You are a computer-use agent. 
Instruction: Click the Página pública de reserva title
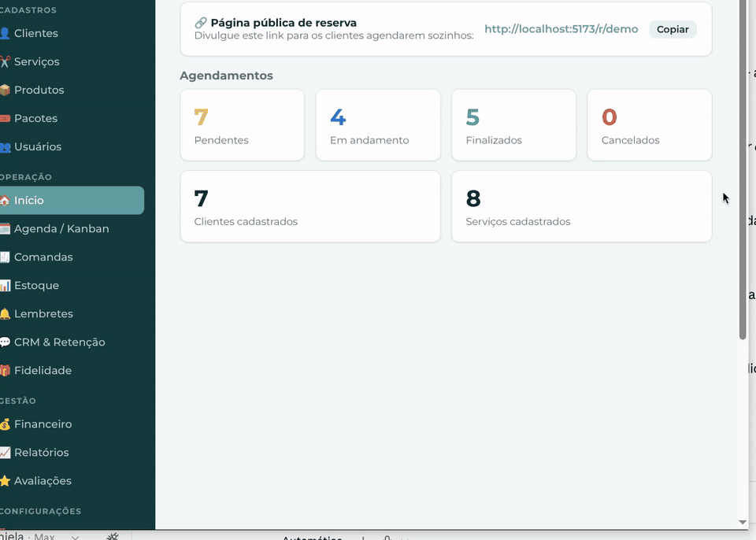[x=283, y=23]
